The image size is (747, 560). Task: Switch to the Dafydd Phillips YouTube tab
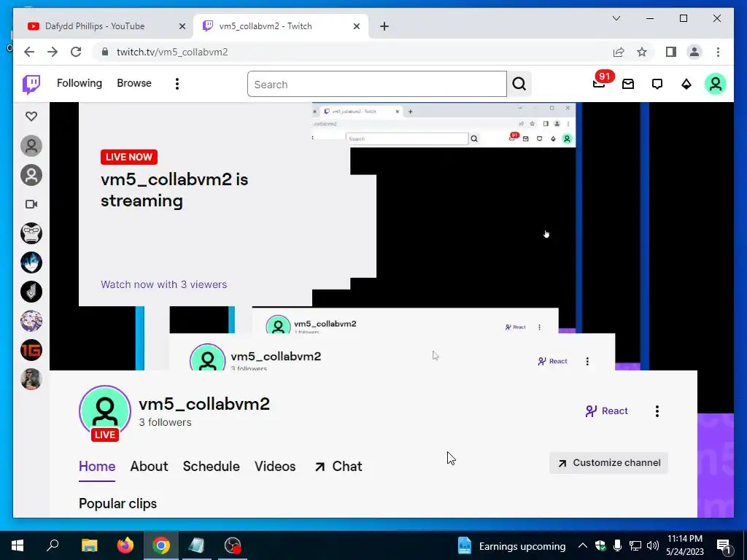95,26
